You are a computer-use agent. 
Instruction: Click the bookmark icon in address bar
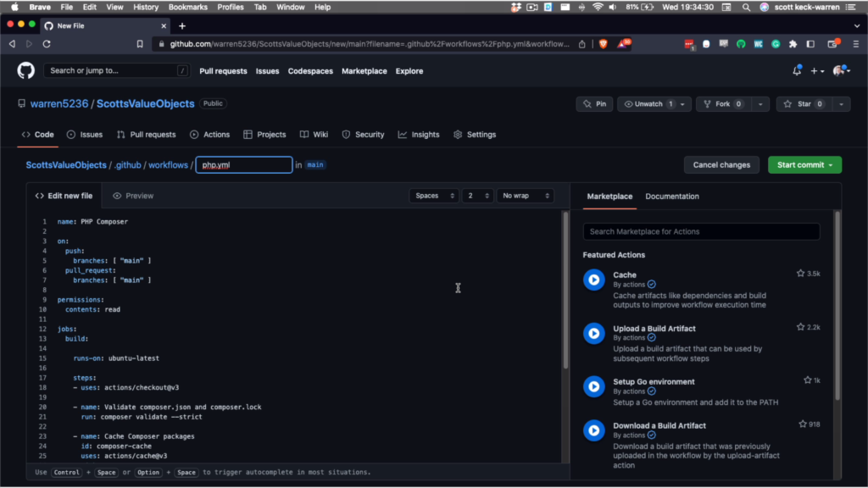[140, 44]
